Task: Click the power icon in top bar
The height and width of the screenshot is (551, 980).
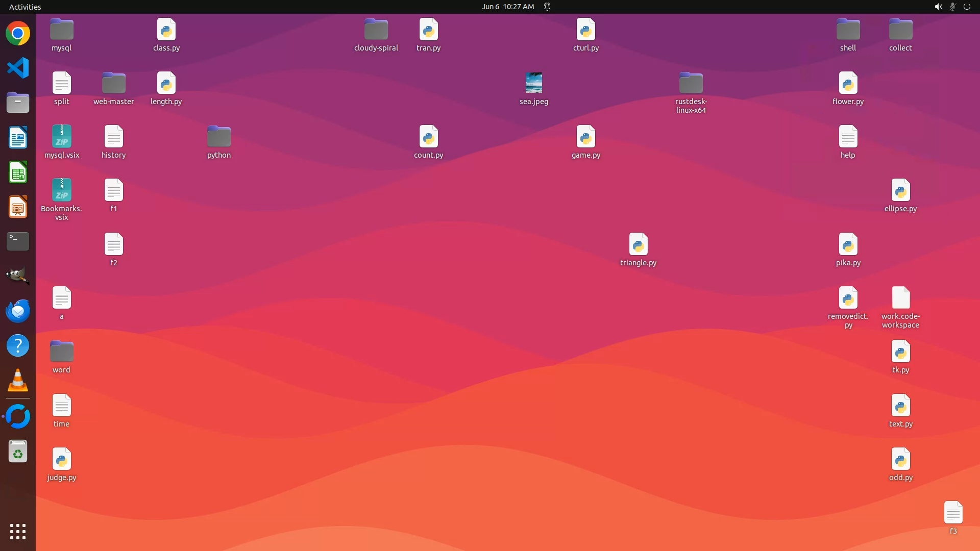Action: (967, 7)
